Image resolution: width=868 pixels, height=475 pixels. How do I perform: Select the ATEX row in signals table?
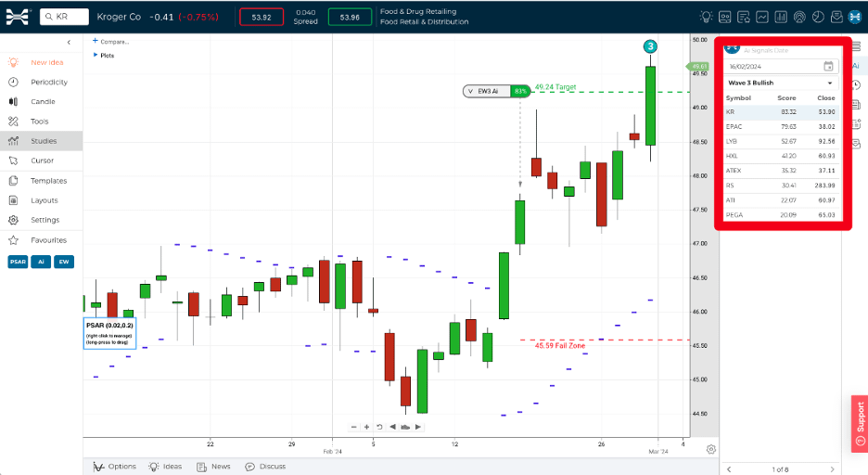point(781,171)
